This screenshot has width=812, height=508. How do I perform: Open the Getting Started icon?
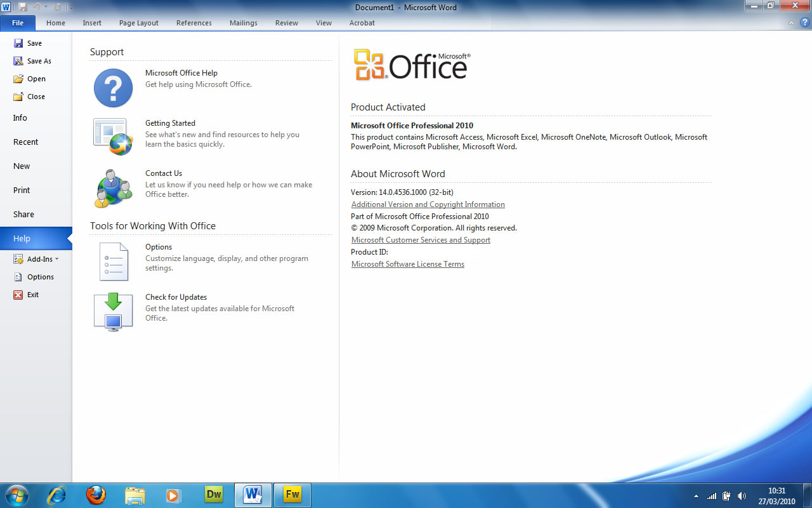[113, 137]
